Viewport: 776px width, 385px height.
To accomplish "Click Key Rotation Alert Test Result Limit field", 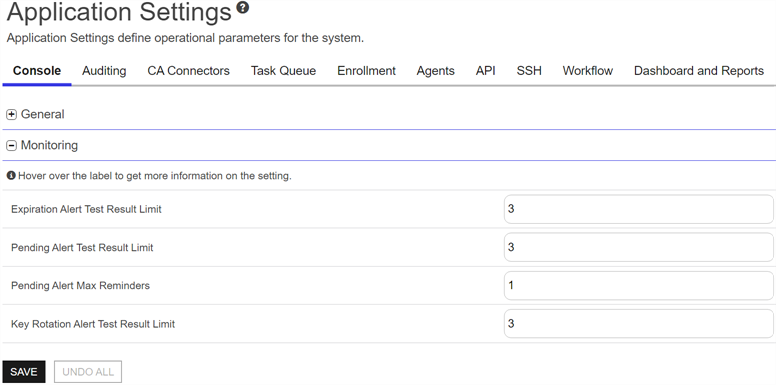I will (638, 324).
